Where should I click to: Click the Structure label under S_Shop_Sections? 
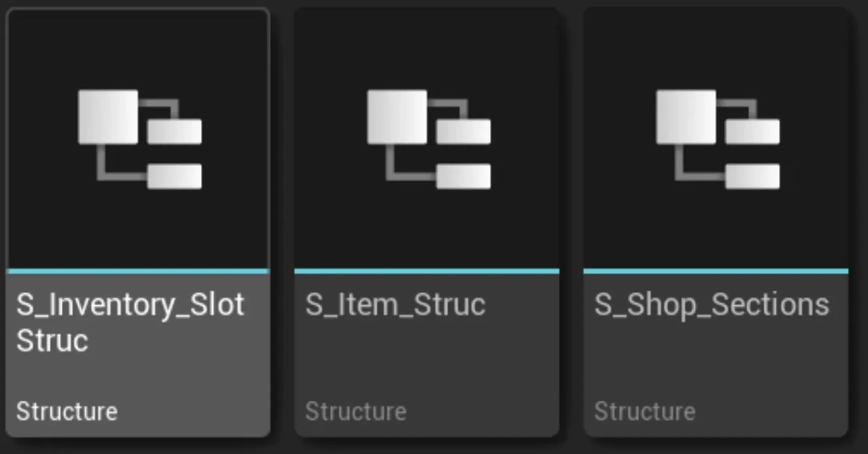pos(644,411)
